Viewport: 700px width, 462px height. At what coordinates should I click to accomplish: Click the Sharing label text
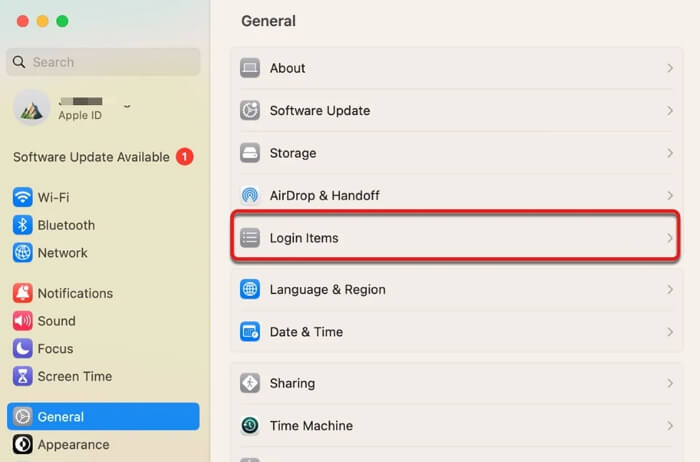point(292,383)
